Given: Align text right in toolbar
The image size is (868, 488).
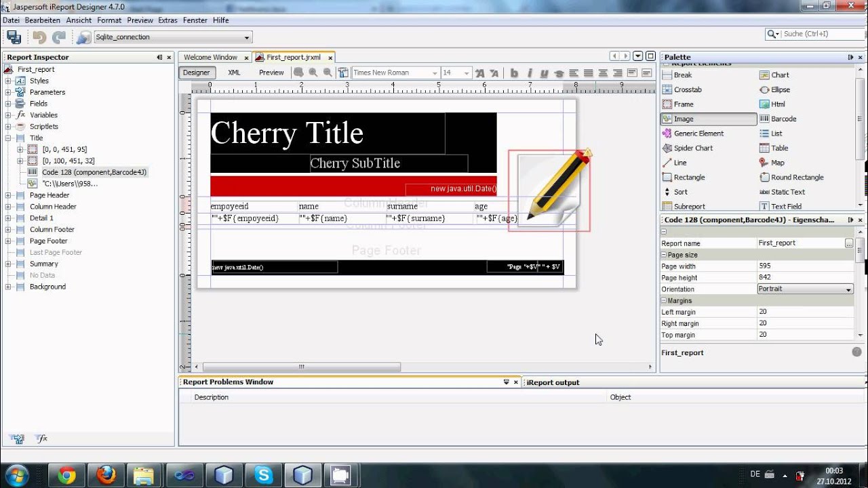Looking at the screenshot, I should coord(617,73).
